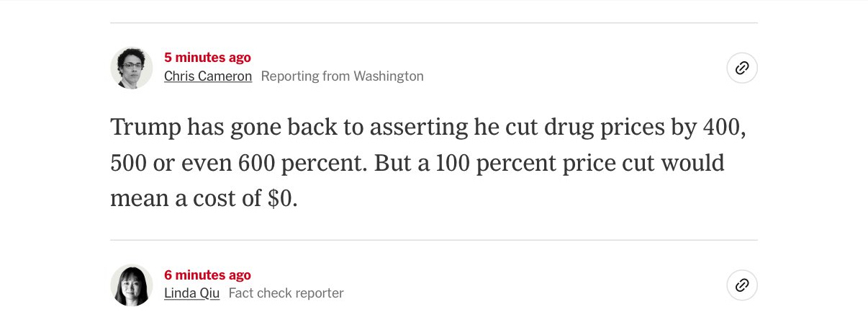Open the Linda Qiu author link
Screen dimensions: 868x312
191,293
